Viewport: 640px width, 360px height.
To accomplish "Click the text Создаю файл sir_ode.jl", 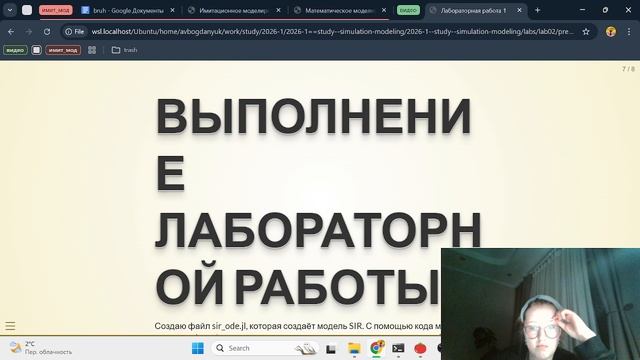I will 201,326.
